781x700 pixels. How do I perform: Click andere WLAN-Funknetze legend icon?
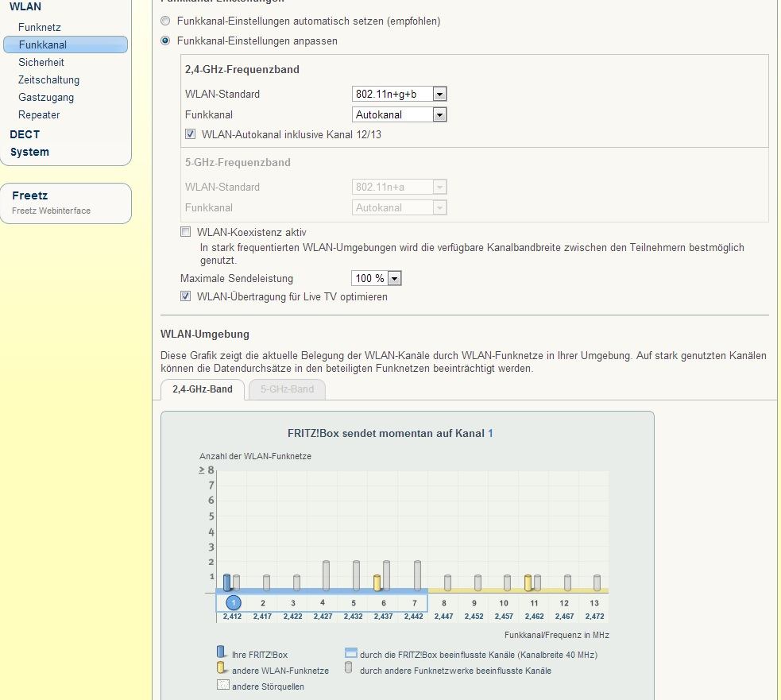pos(221,667)
